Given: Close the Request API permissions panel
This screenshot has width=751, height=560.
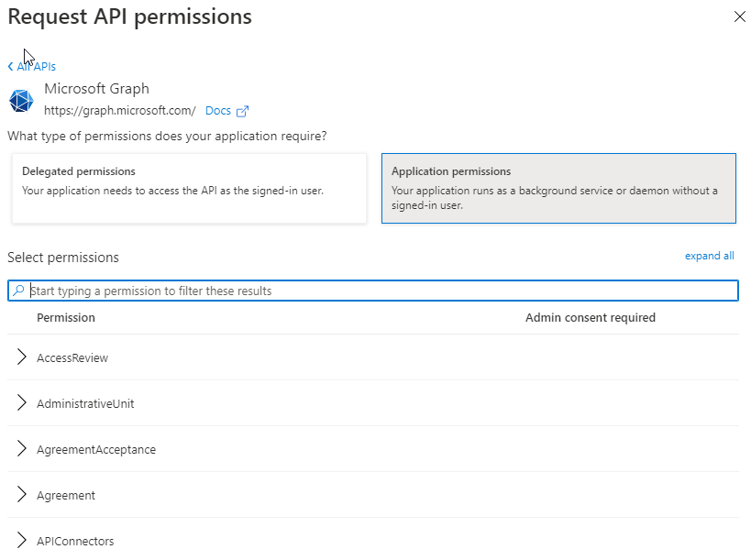Looking at the screenshot, I should (738, 16).
